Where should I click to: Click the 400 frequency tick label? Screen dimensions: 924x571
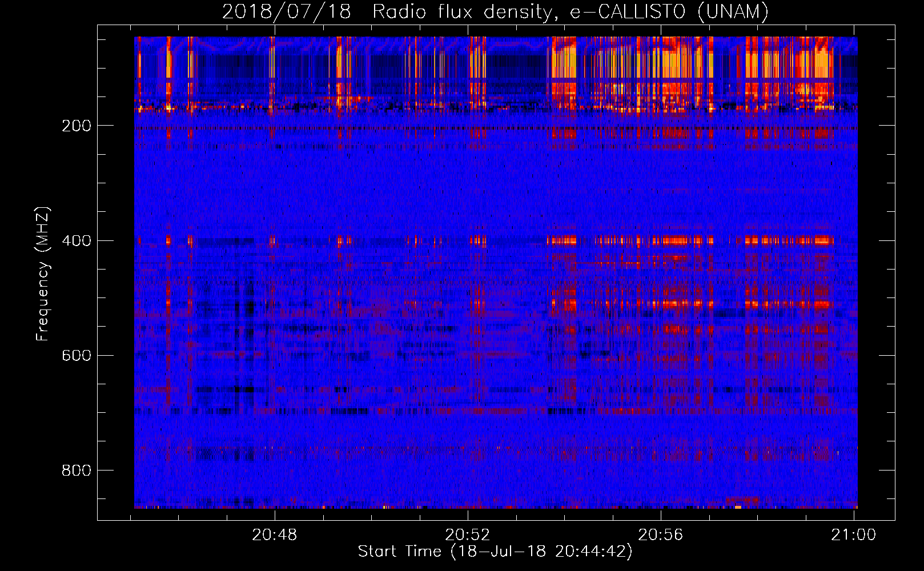click(77, 241)
